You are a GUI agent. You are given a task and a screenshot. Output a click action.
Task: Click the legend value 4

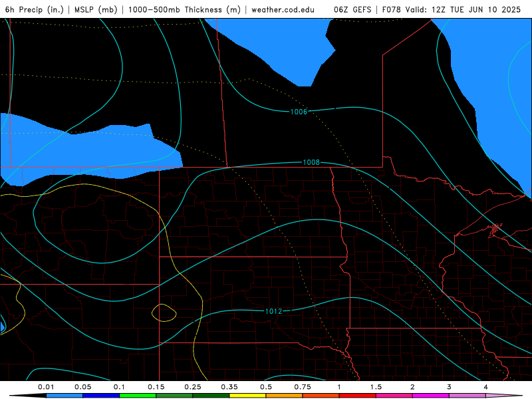(x=486, y=387)
